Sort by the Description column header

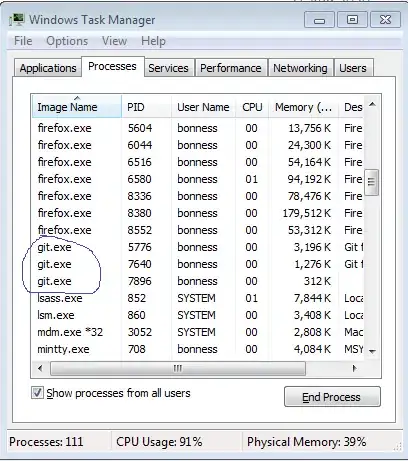click(x=351, y=107)
